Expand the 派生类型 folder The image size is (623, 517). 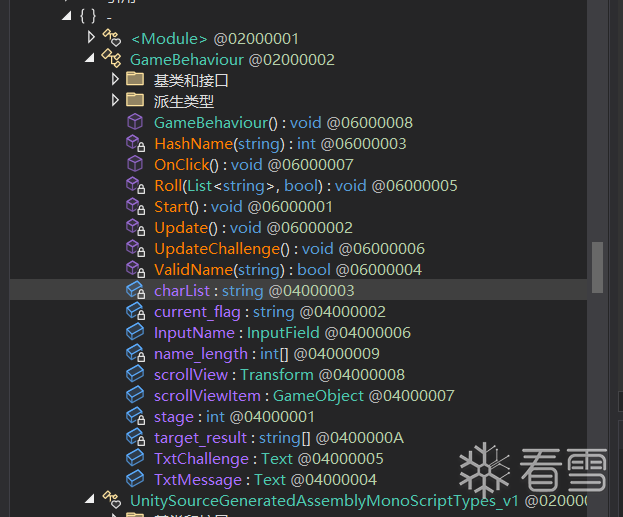[115, 100]
